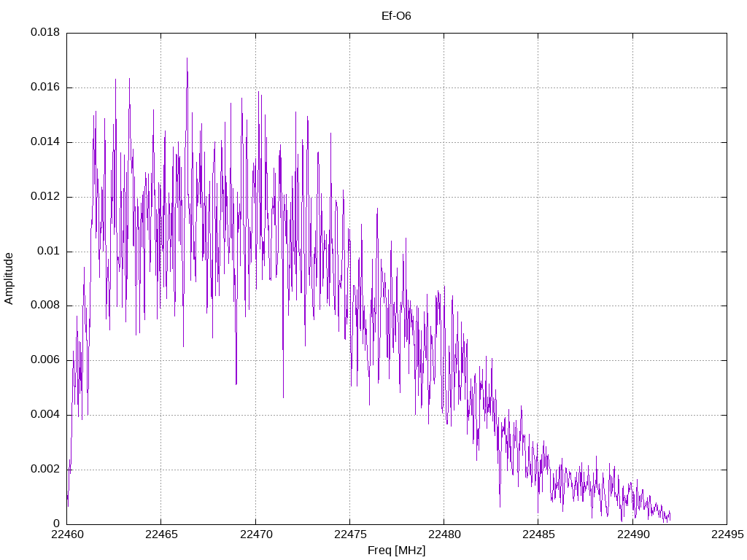Click x-axis tick label 22495
The height and width of the screenshot is (560, 747).
[x=727, y=534]
